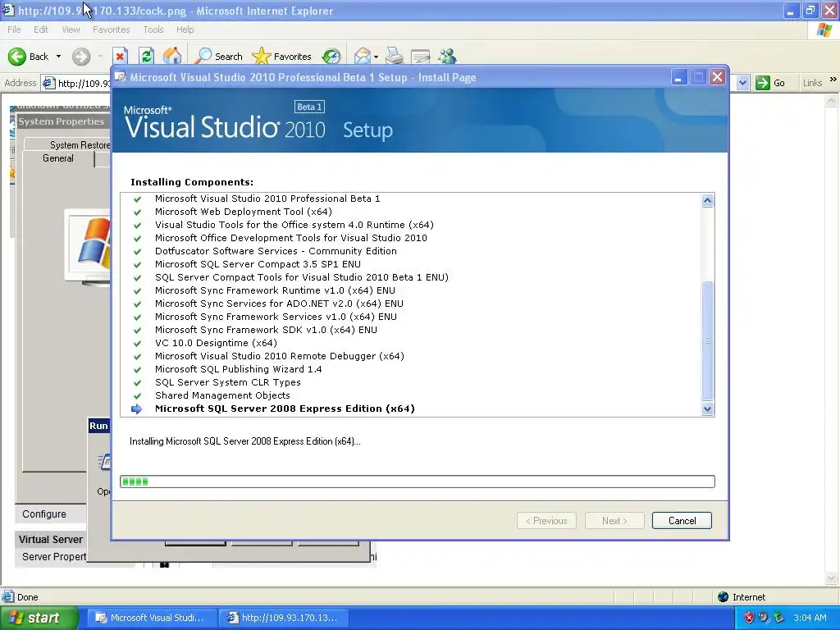Image resolution: width=840 pixels, height=630 pixels.
Task: Switch to Microsoft Visual Studio taskbar button
Action: pos(152,619)
